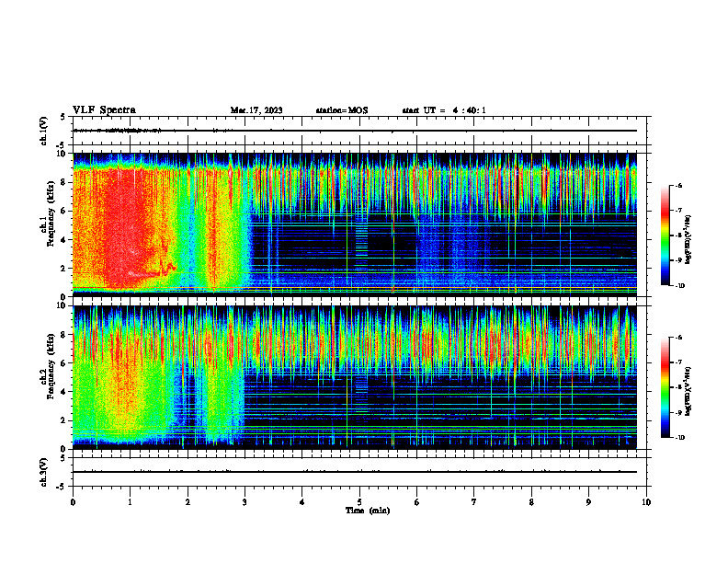Image resolution: width=728 pixels, height=563 pixels.
Task: Click the "Time (min)" axis title
Action: pos(368,511)
